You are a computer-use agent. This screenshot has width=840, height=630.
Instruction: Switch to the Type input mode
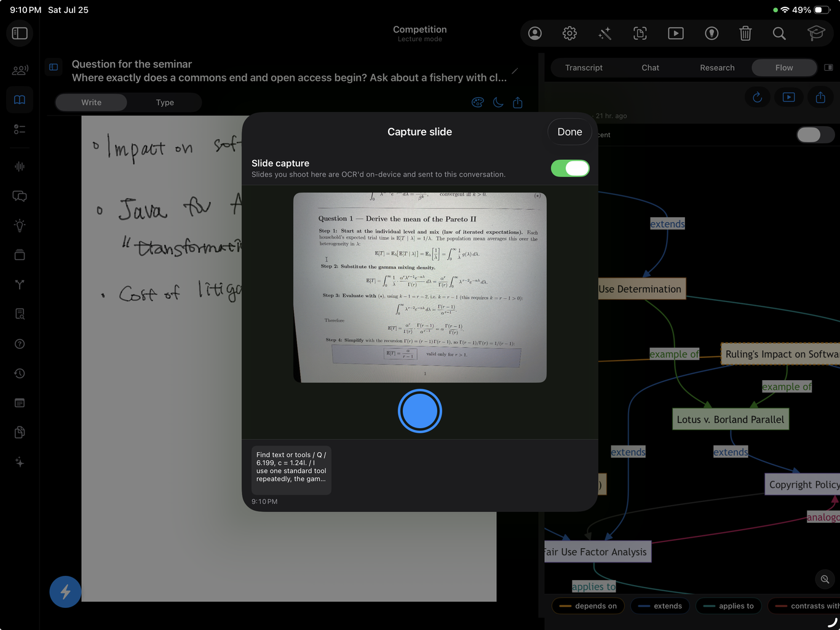pyautogui.click(x=165, y=102)
